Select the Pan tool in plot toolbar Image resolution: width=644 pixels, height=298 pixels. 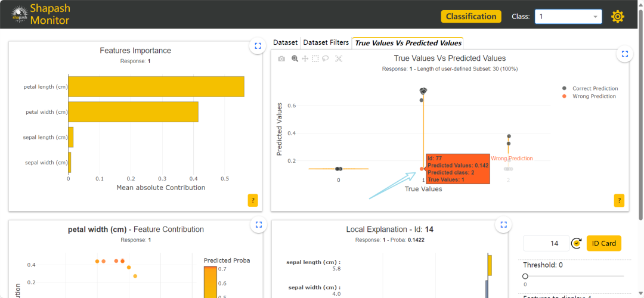305,58
